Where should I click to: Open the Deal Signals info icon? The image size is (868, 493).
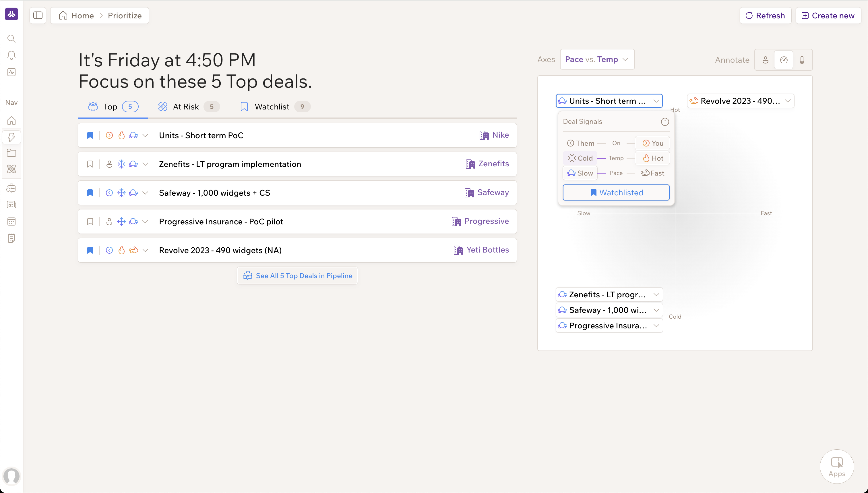(x=665, y=122)
